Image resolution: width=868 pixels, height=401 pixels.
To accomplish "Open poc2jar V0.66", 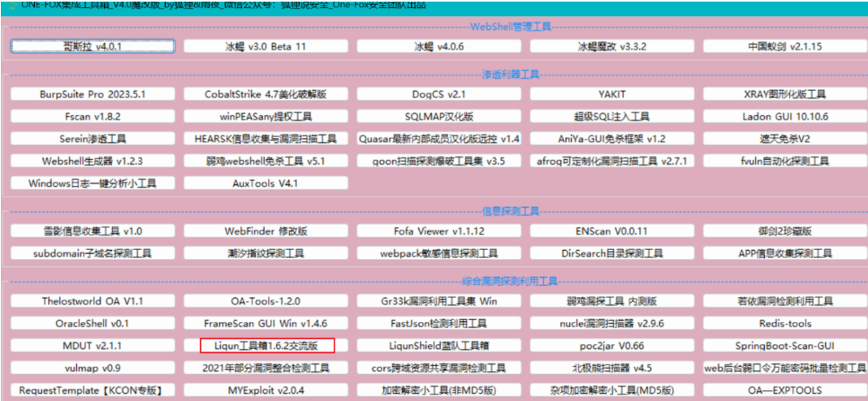I will [612, 345].
